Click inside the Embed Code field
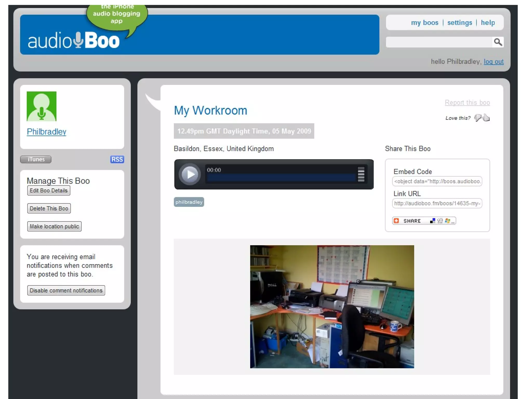This screenshot has height=399, width=532. click(437, 181)
